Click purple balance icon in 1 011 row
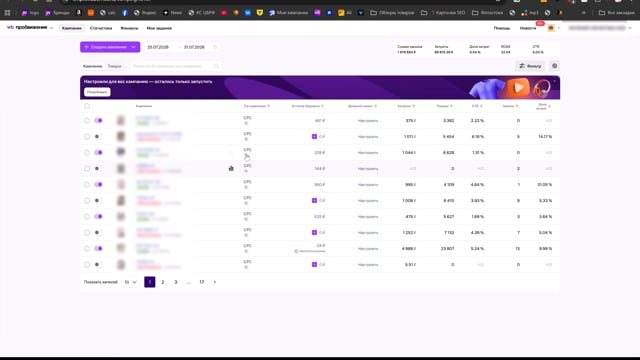Image resolution: width=640 pixels, height=360 pixels. pos(314,137)
